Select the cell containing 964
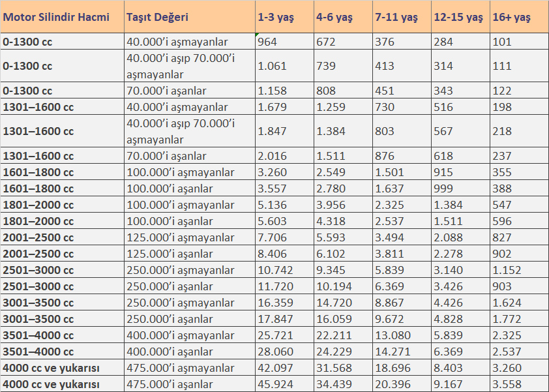 click(284, 42)
